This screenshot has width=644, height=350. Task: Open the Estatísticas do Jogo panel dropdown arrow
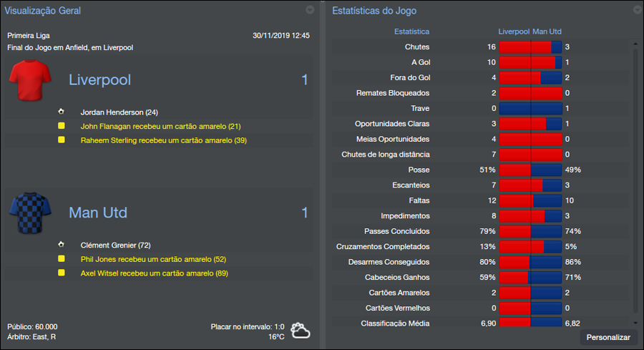[637, 10]
